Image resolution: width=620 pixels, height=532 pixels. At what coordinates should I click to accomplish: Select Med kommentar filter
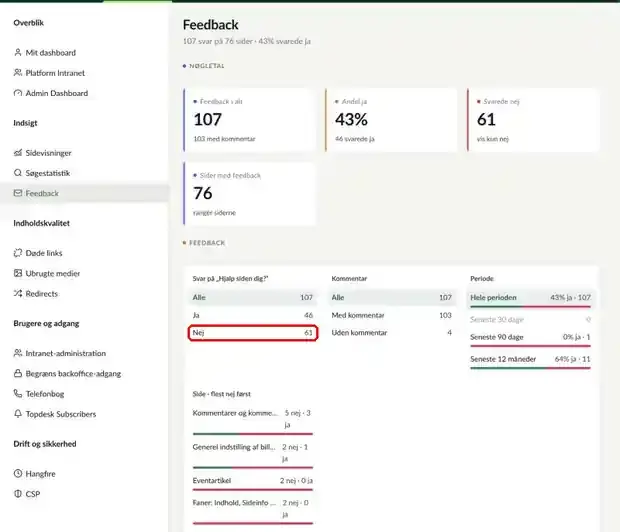(391, 315)
